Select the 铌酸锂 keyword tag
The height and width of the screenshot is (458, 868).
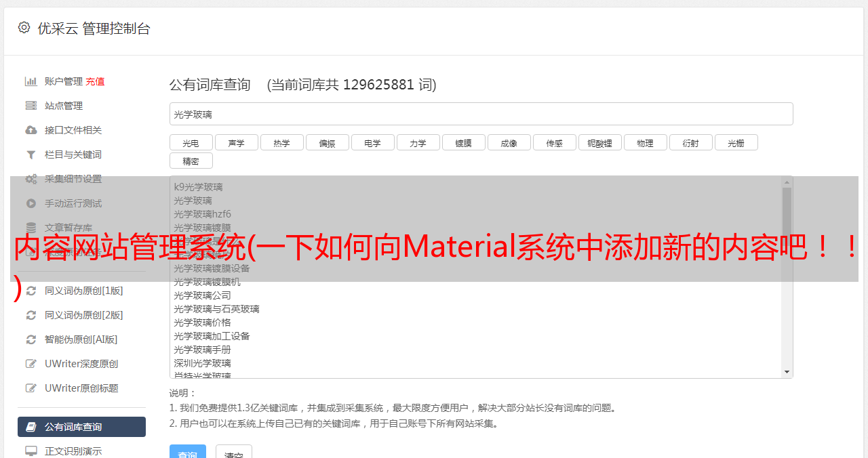[x=599, y=143]
